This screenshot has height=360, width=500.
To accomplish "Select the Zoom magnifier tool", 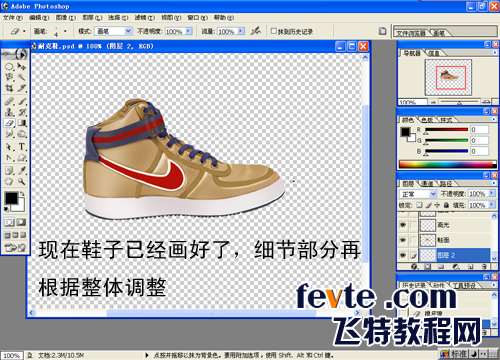I will [x=22, y=182].
